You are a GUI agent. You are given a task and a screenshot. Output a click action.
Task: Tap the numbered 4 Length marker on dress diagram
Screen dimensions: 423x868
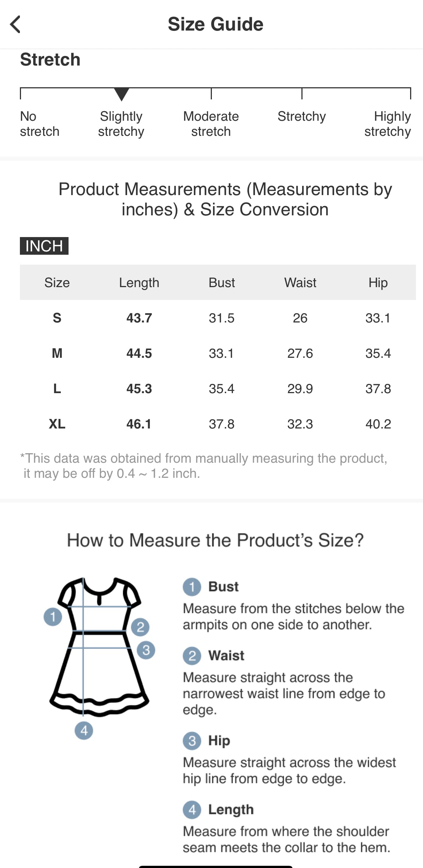click(84, 730)
